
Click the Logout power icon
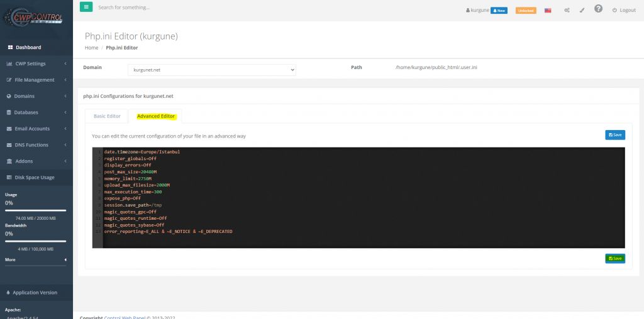(x=615, y=10)
